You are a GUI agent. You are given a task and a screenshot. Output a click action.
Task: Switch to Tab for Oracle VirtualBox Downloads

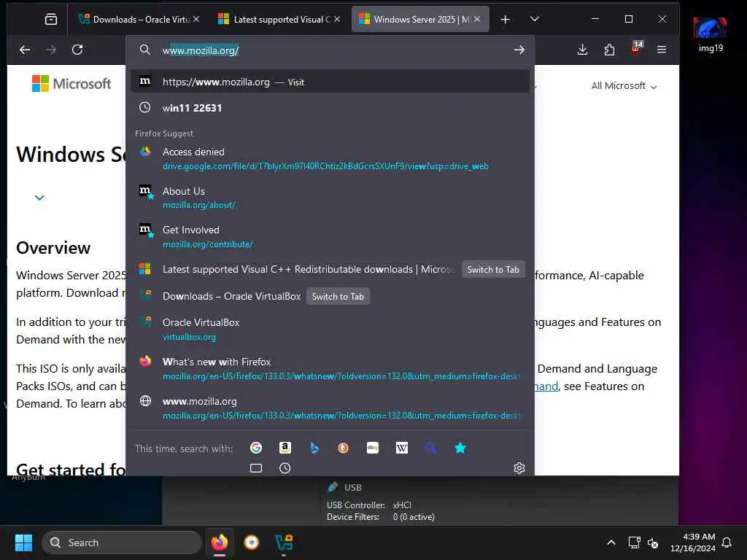coord(338,297)
